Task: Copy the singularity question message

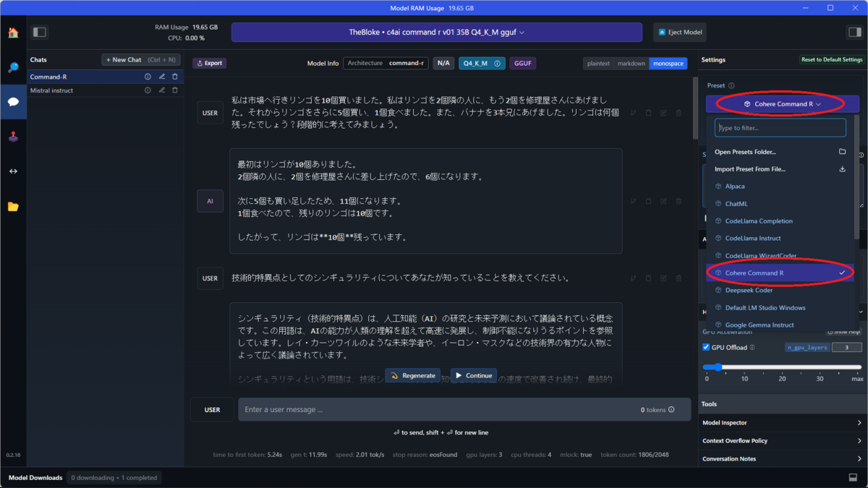Action: pos(648,278)
